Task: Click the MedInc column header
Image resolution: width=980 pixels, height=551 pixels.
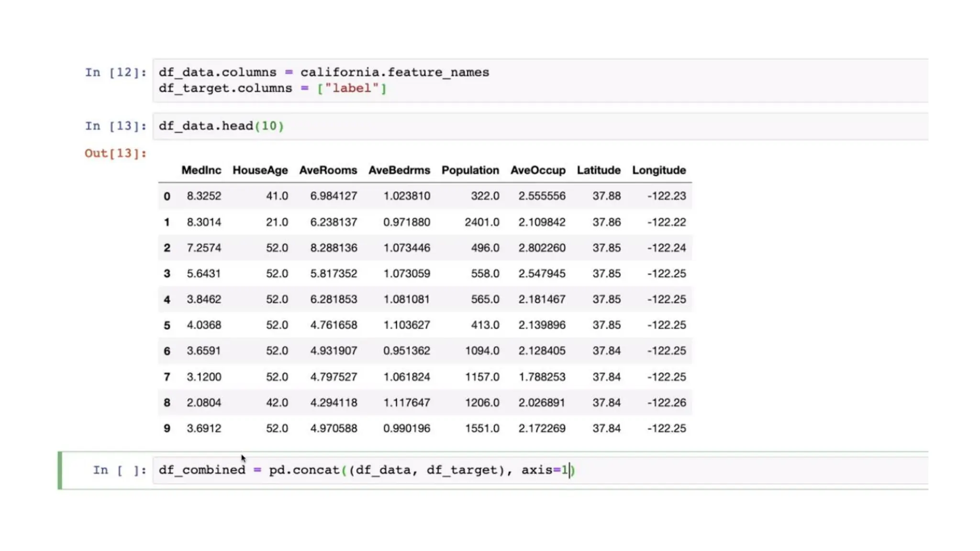Action: 201,170
